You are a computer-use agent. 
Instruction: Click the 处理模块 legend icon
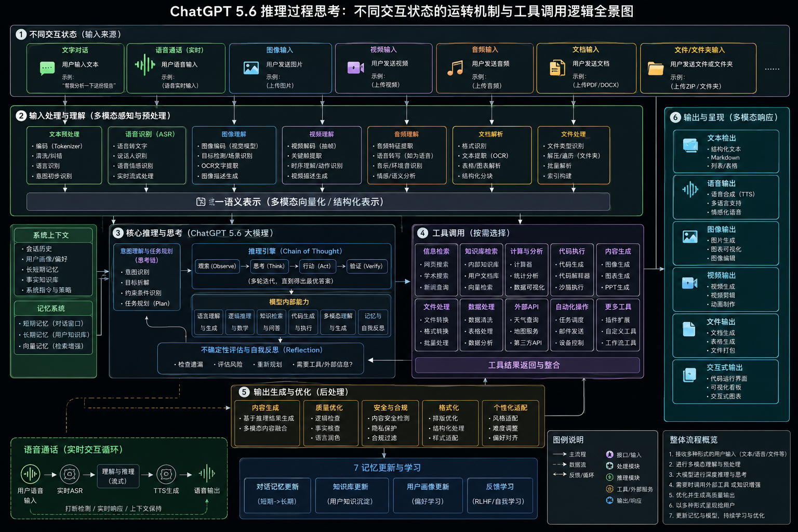[x=609, y=466]
